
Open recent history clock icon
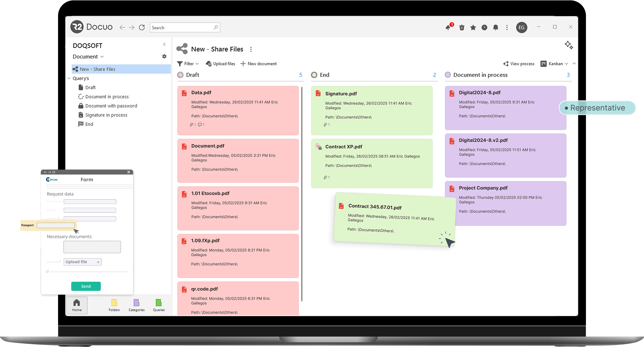click(484, 27)
